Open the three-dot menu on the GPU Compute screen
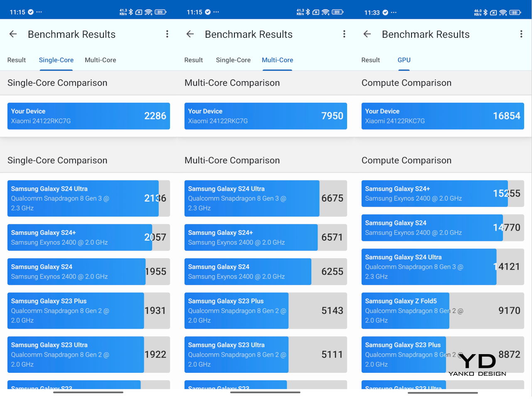Image resolution: width=532 pixels, height=399 pixels. point(521,34)
